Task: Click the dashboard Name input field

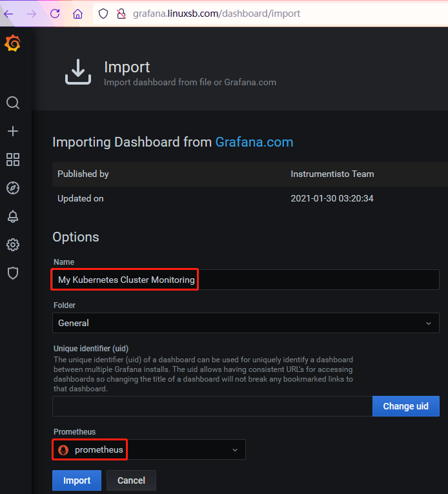Action: (x=245, y=280)
